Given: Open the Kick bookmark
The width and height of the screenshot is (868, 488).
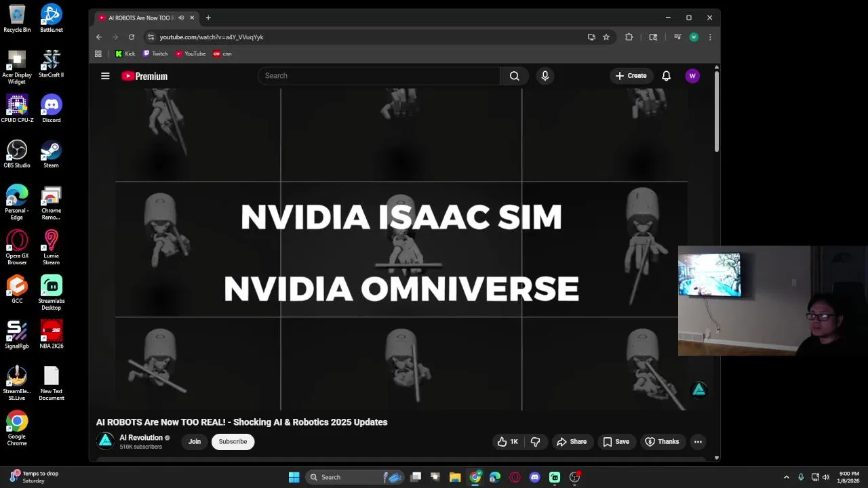Looking at the screenshot, I should tap(125, 54).
